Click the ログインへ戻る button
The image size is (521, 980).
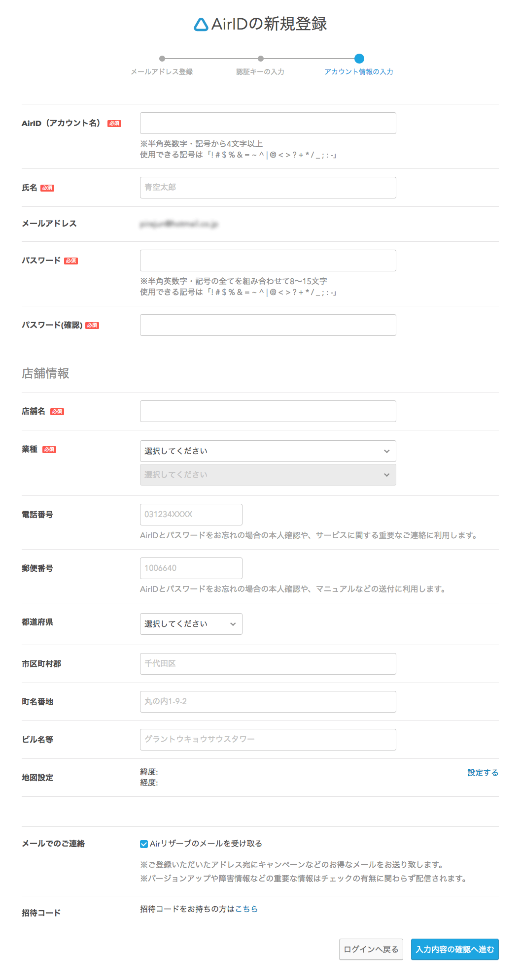[x=371, y=949]
